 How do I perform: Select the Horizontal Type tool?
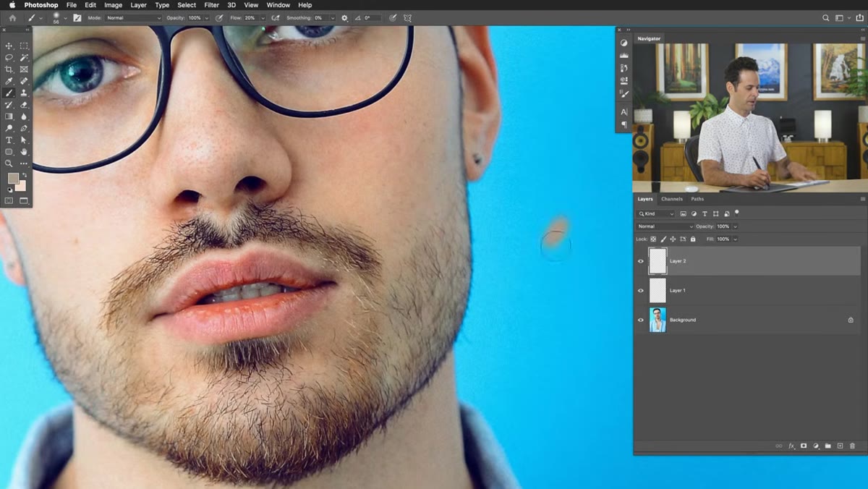[x=9, y=140]
